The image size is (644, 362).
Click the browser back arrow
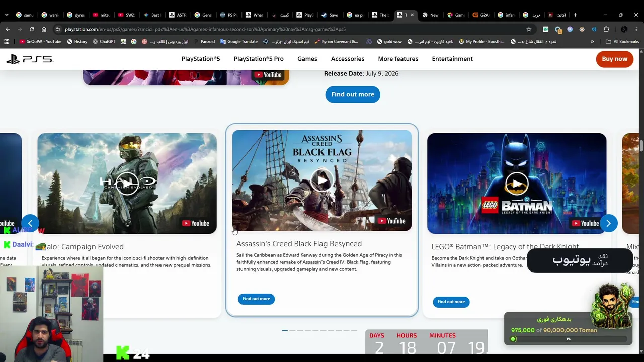point(8,29)
